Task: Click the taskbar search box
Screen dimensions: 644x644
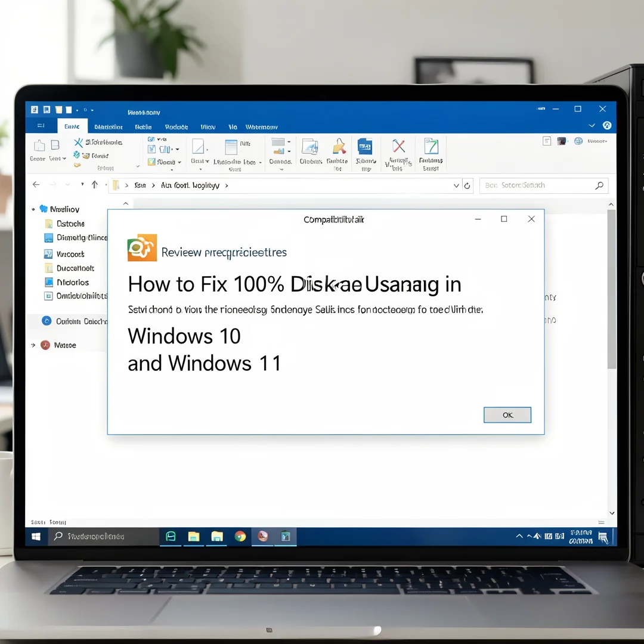Action: tap(104, 537)
